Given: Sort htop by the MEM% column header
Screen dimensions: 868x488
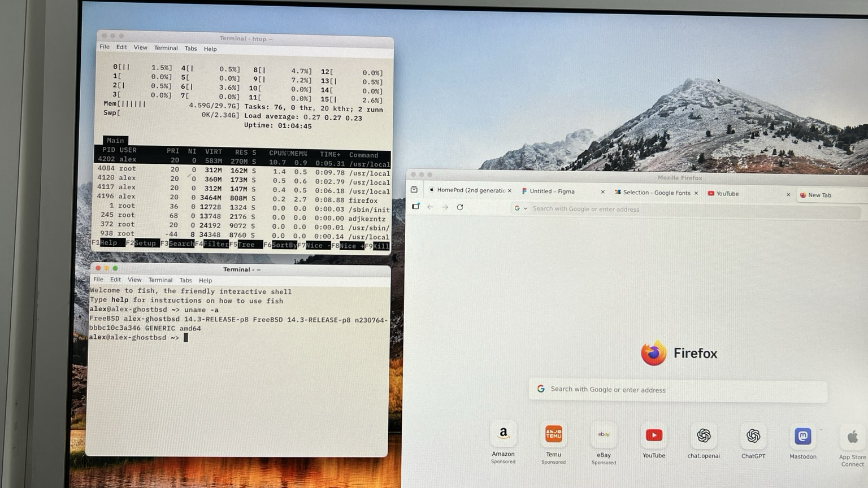Looking at the screenshot, I should pyautogui.click(x=298, y=154).
